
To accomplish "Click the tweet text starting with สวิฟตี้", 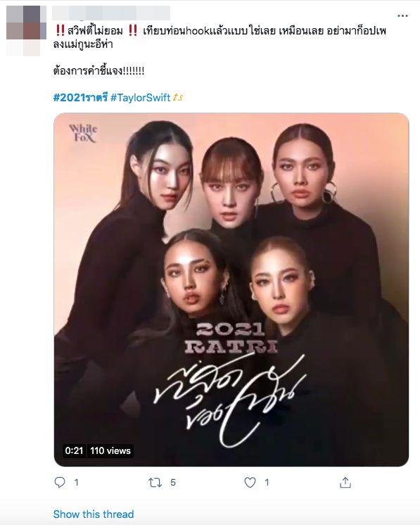I will click(219, 37).
